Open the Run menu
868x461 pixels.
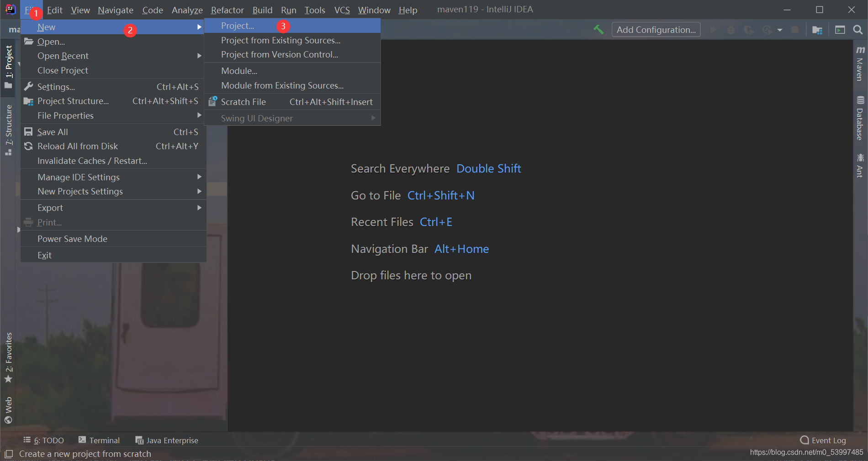pos(289,10)
